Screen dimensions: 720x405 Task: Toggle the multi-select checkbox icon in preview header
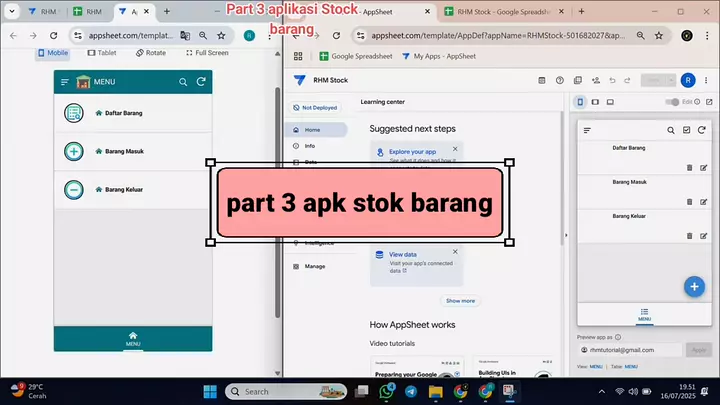tap(686, 130)
